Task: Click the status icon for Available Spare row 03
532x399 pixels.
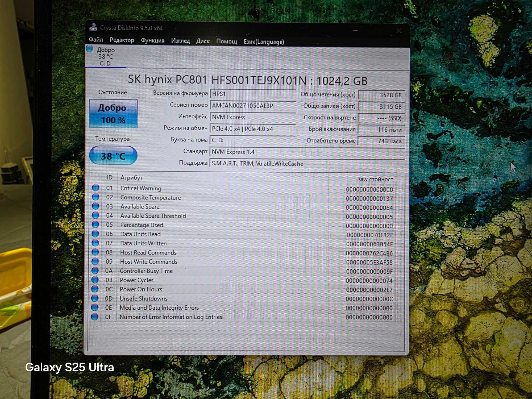Action: (x=95, y=206)
